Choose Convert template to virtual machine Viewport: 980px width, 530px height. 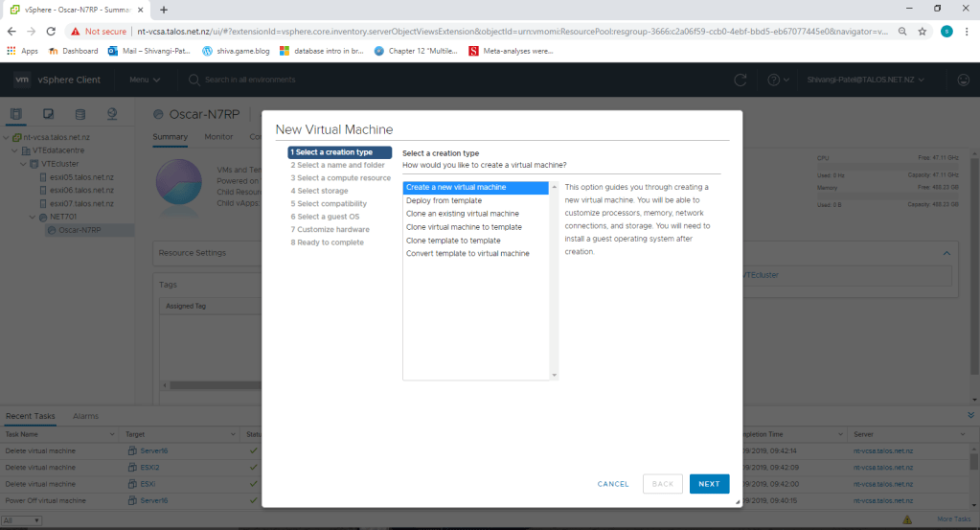[467, 254]
